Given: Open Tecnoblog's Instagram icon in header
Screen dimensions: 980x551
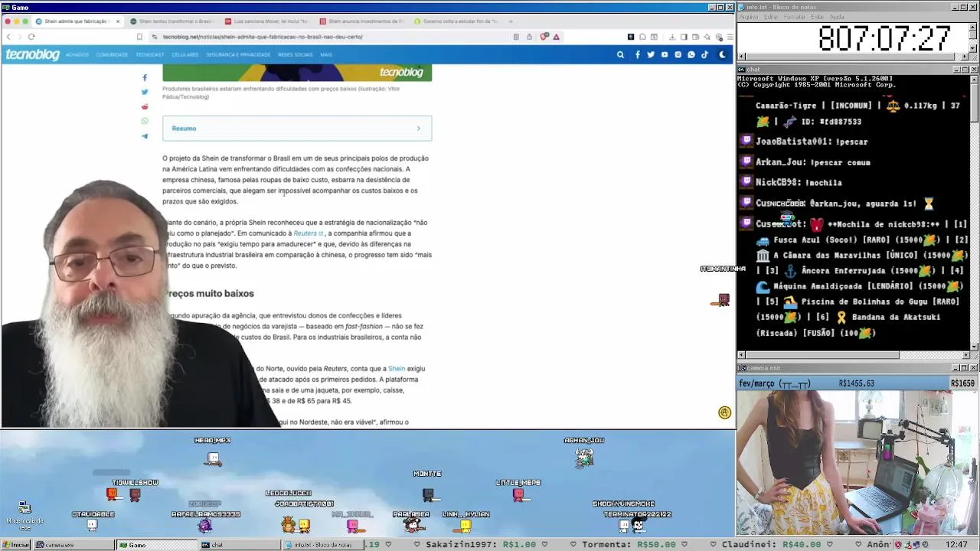Looking at the screenshot, I should pos(678,54).
